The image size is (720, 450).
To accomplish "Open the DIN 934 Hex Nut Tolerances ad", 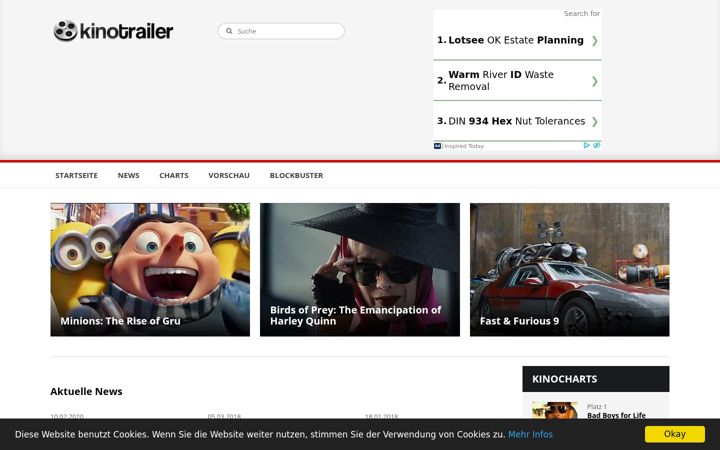I will (517, 121).
